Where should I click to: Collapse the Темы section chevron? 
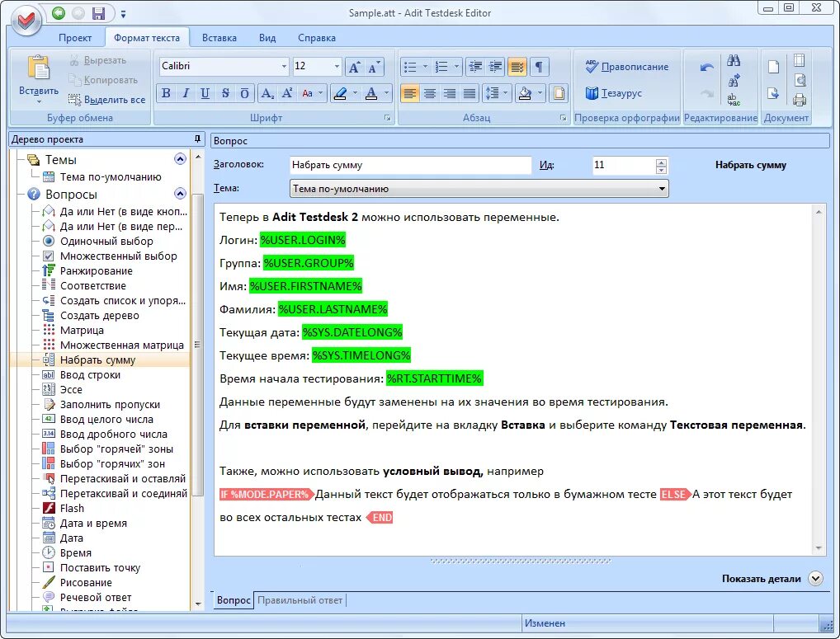coord(180,159)
